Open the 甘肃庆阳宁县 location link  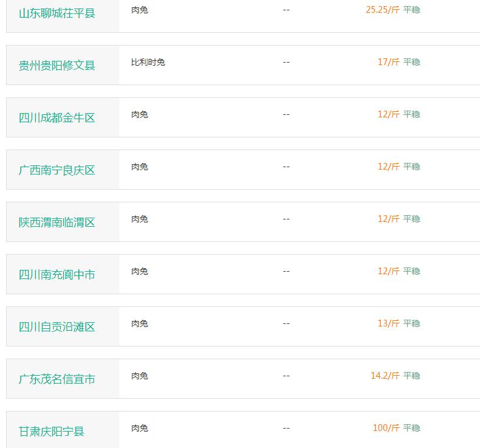tap(52, 432)
